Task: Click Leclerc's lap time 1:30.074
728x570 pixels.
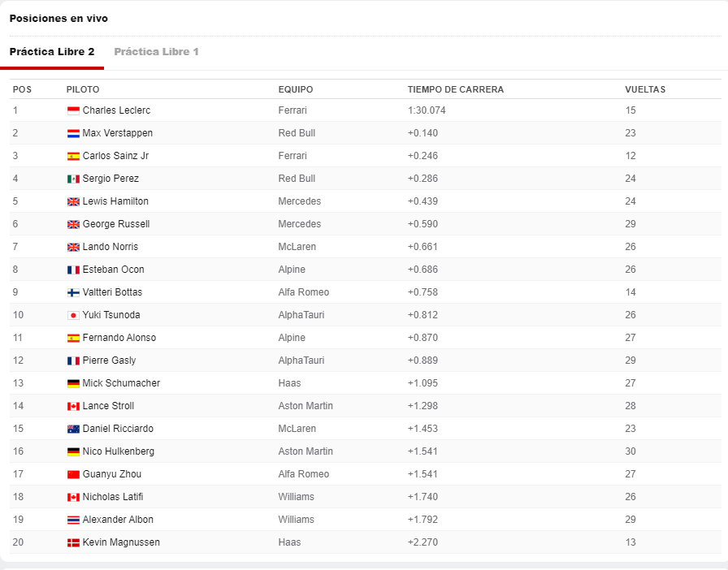Action: click(x=427, y=110)
